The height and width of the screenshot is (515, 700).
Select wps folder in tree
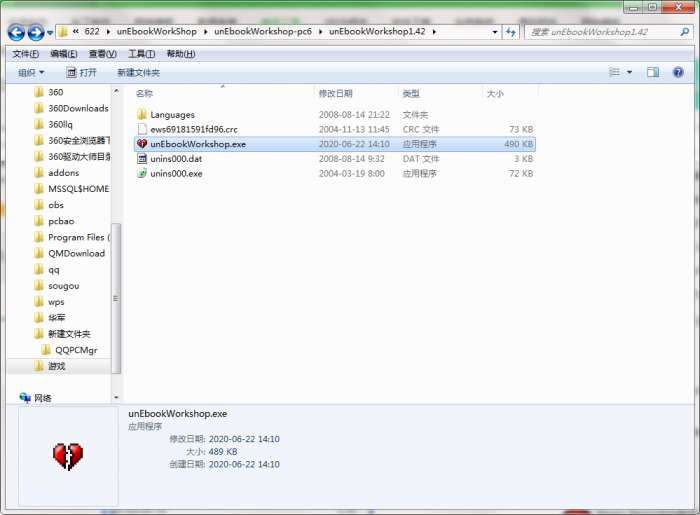pos(56,302)
